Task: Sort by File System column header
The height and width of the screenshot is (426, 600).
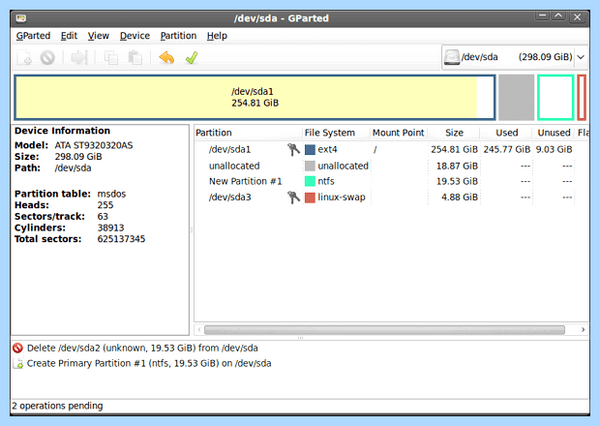Action: (336, 133)
